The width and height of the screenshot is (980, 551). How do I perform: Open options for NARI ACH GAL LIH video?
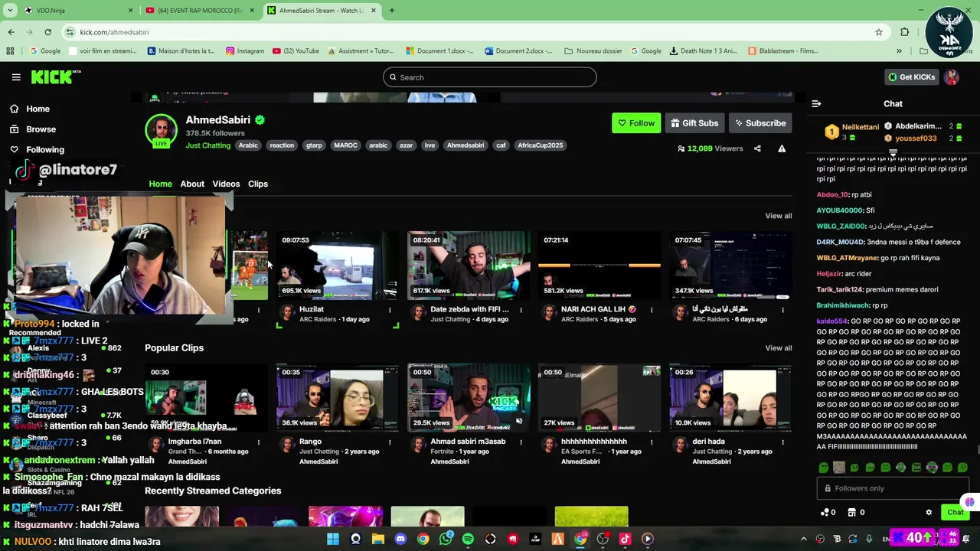coord(652,310)
